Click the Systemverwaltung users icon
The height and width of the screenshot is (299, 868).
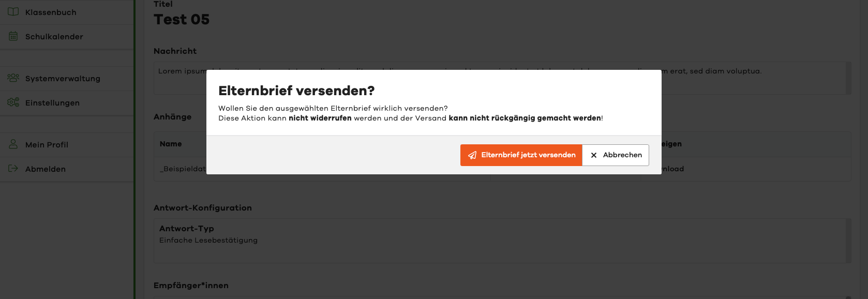tap(13, 78)
